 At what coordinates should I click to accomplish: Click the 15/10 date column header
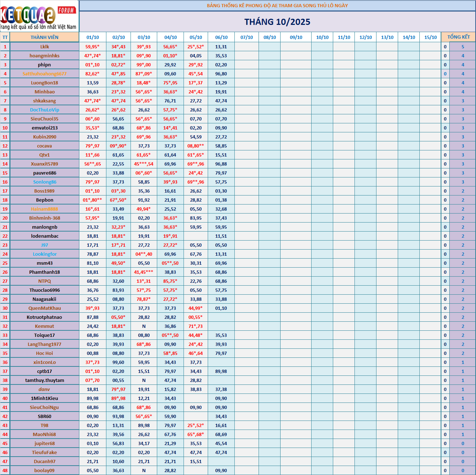point(430,38)
